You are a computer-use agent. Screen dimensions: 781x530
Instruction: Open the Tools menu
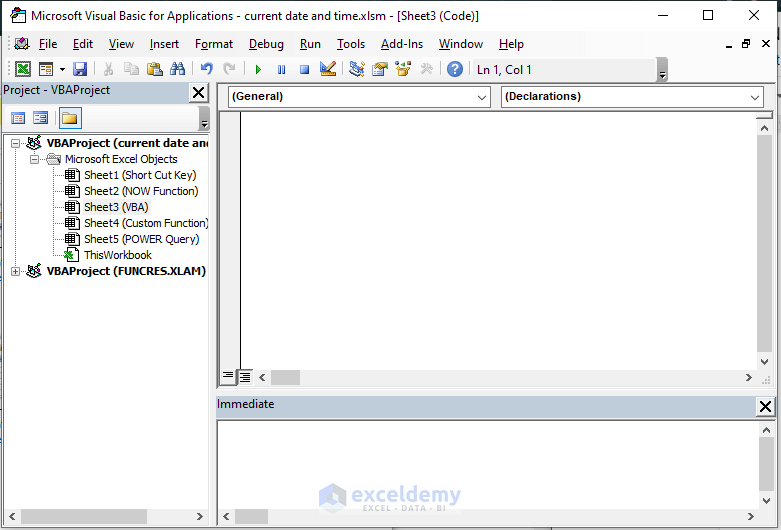(351, 44)
